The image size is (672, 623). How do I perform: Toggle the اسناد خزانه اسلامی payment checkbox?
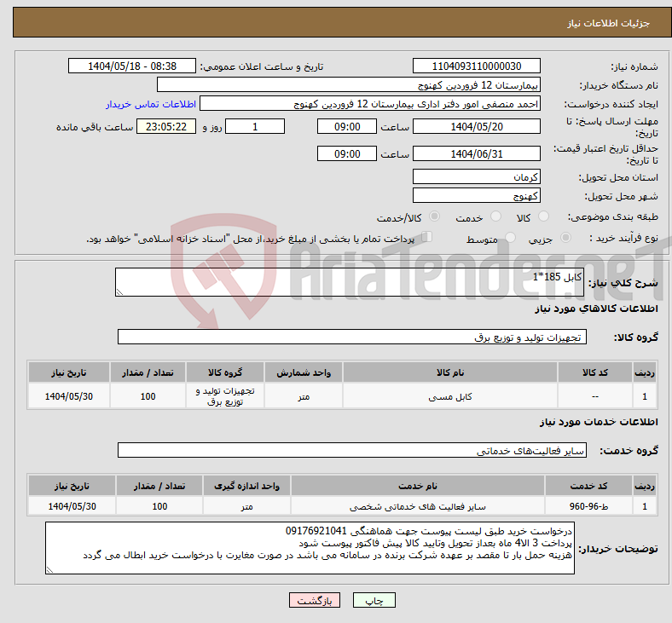point(427,237)
